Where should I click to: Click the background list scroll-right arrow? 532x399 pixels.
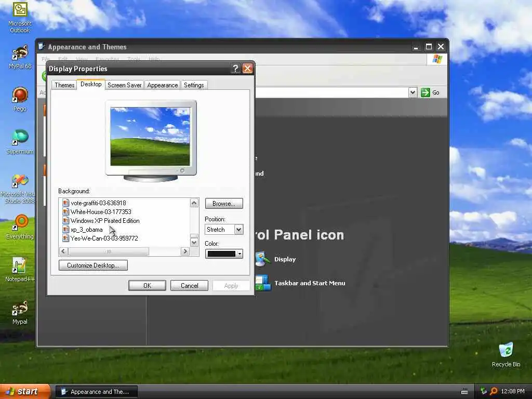(185, 251)
